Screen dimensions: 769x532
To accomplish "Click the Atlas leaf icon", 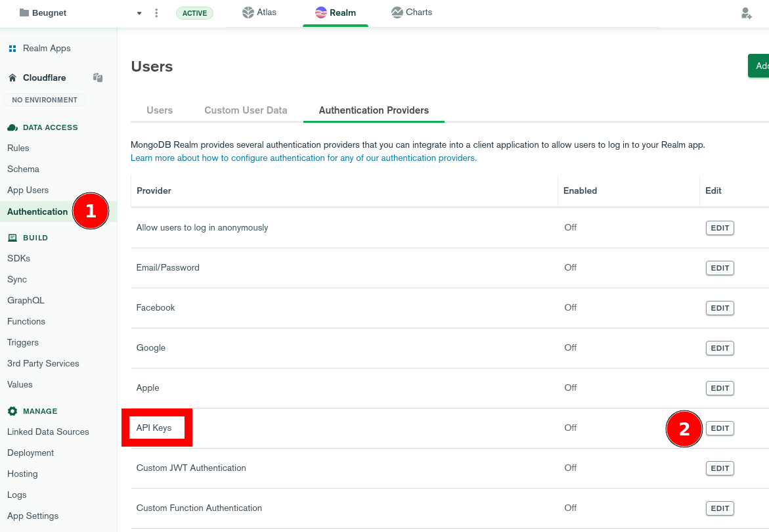I will click(x=248, y=12).
